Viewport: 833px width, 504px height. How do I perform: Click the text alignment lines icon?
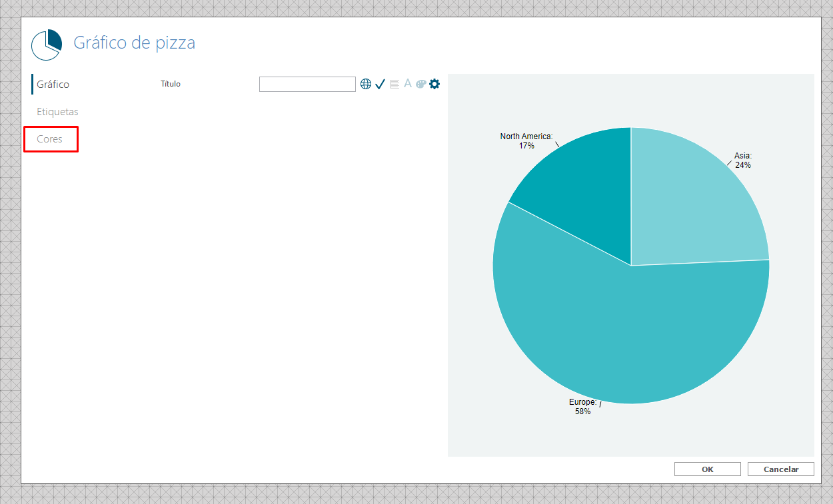click(x=394, y=84)
